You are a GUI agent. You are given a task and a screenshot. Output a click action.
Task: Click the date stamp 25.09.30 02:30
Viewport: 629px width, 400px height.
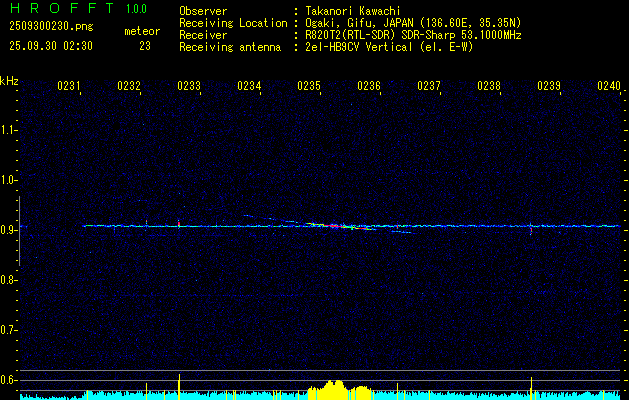tap(50, 46)
